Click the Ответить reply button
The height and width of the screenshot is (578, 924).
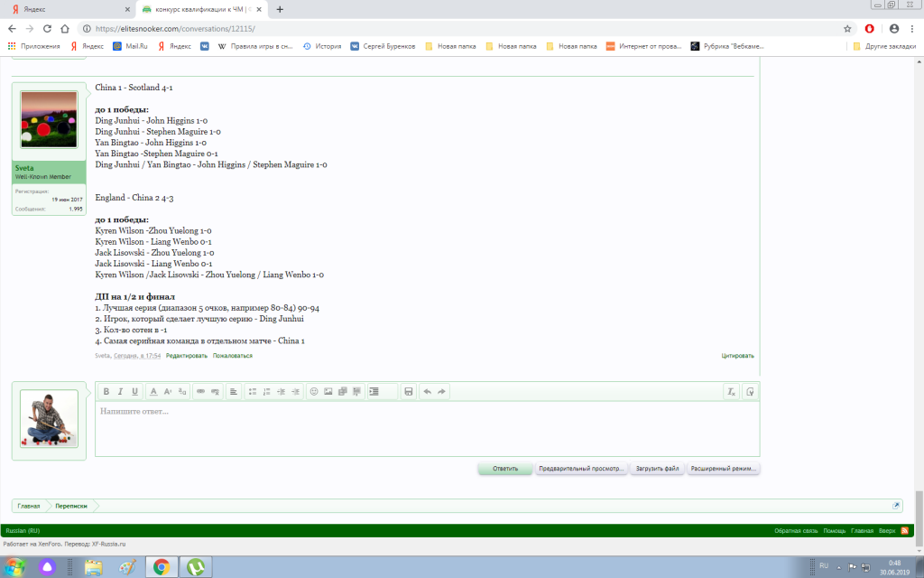pos(505,469)
